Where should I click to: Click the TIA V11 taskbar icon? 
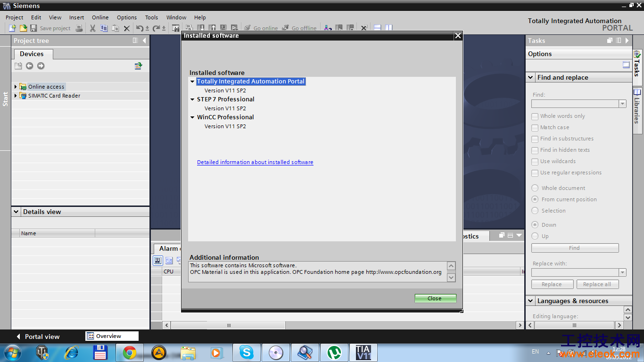363,353
